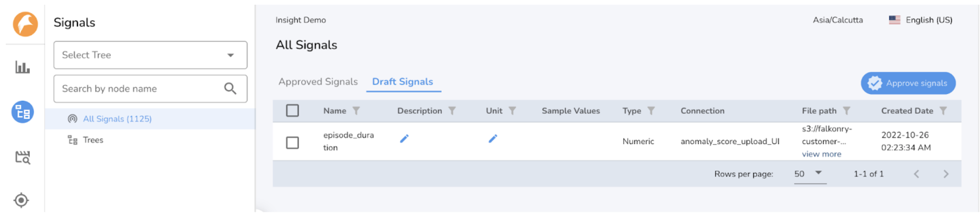Filter by Name column funnel icon
The image size is (980, 218).
(x=356, y=111)
